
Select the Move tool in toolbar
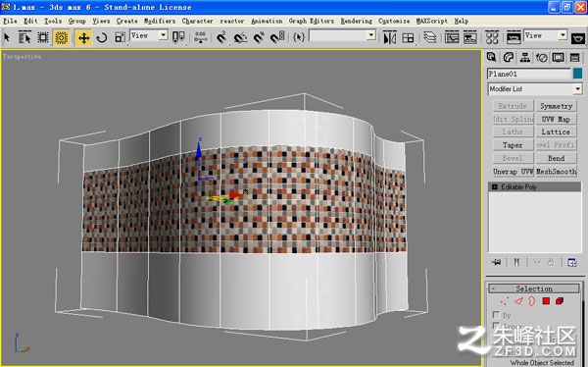coord(83,37)
